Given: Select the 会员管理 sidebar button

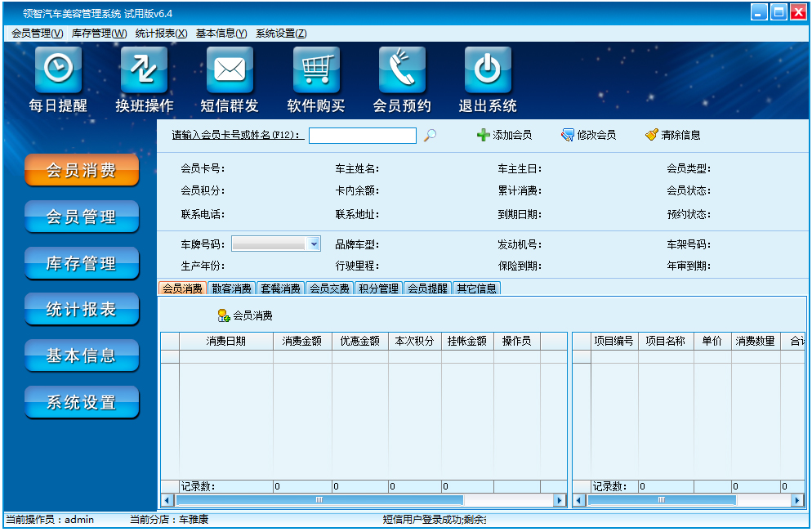Looking at the screenshot, I should 82,217.
